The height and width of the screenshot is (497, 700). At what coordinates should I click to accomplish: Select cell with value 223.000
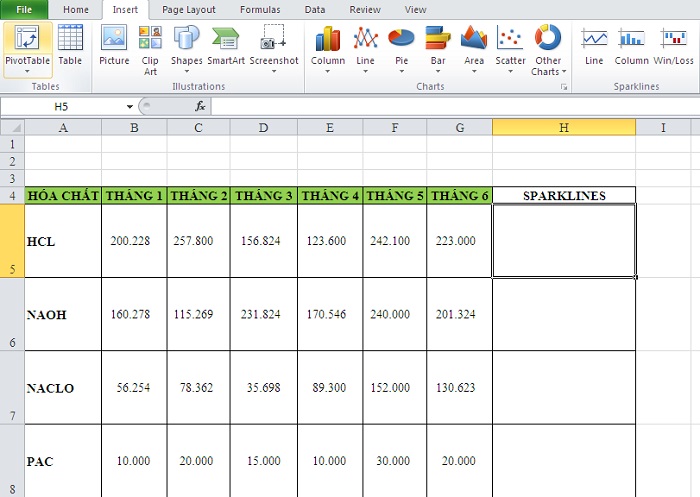[x=459, y=241]
